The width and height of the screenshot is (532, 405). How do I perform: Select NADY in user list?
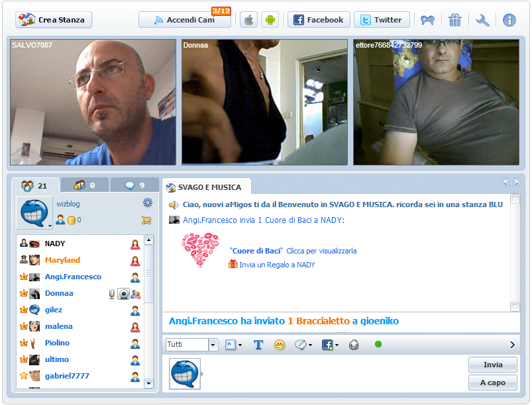80,244
